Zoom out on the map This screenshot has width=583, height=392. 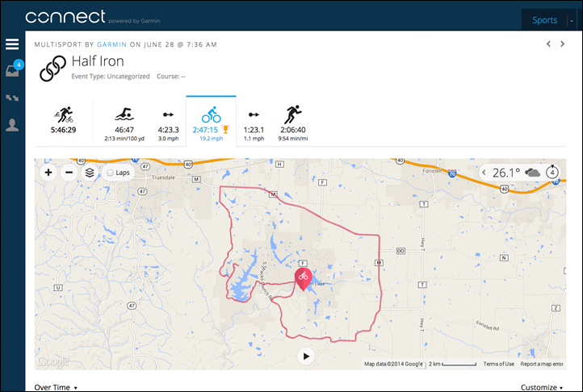pos(69,173)
